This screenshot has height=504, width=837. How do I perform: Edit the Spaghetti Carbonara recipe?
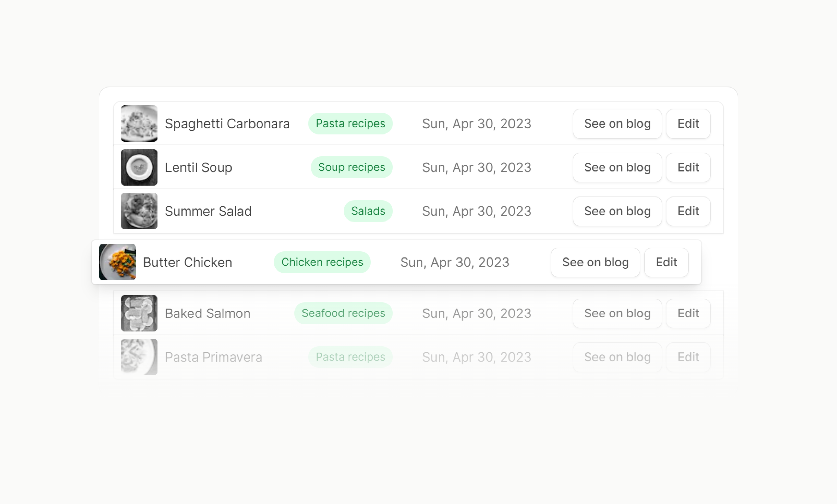click(x=688, y=124)
